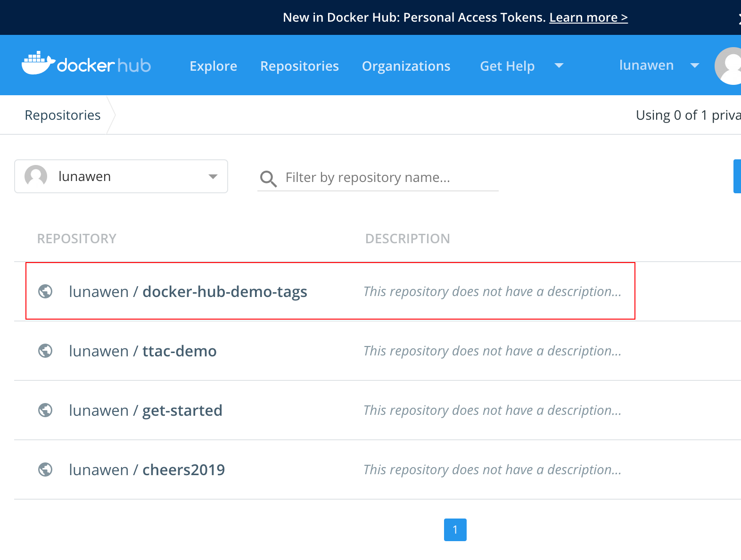Click the globe icon beside cheers2019
741x560 pixels.
pos(45,469)
